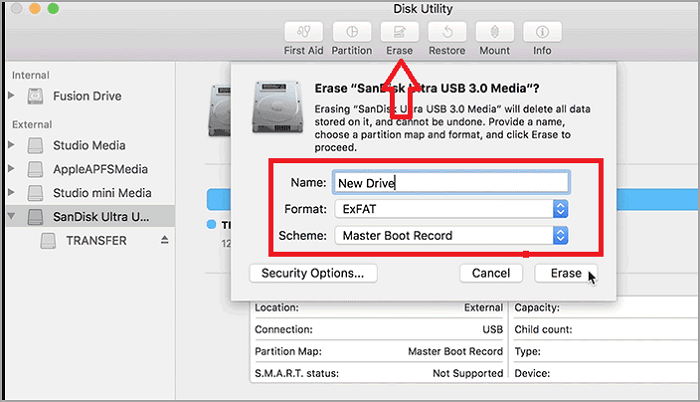The image size is (700, 402).
Task: Open the Info toolbar icon
Action: [542, 31]
